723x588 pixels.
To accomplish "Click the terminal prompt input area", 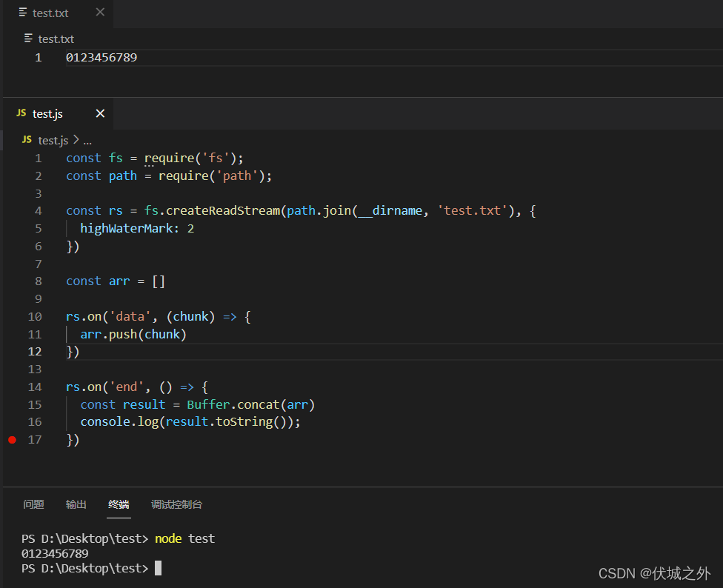I will 158,566.
